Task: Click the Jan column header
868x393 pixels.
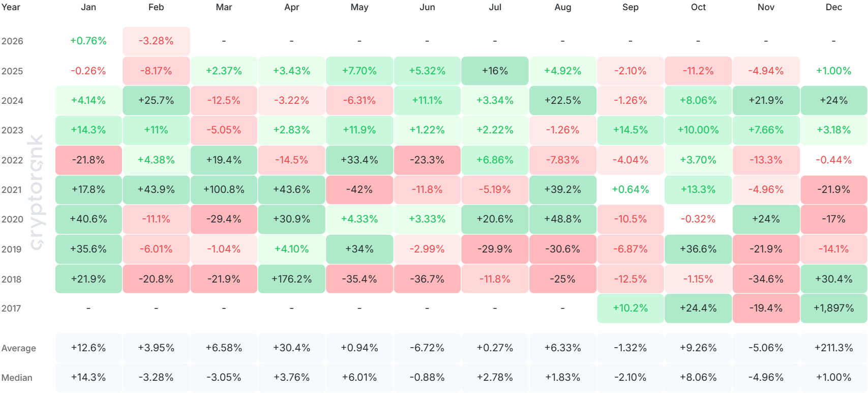Action: click(88, 7)
